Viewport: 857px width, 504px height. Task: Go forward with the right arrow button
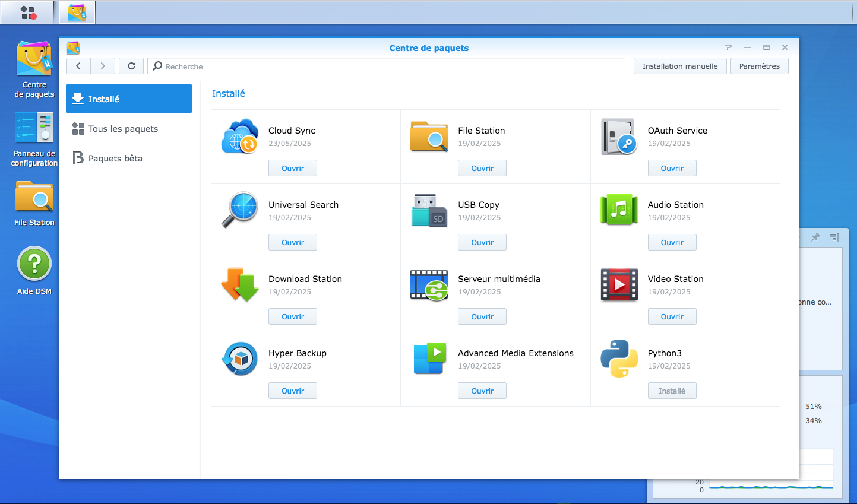103,66
